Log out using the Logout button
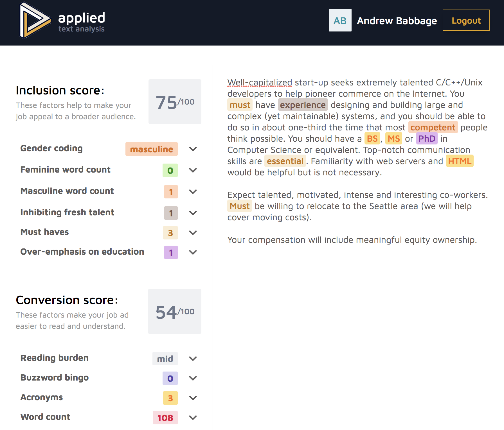Image resolution: width=504 pixels, height=430 pixels. tap(466, 20)
